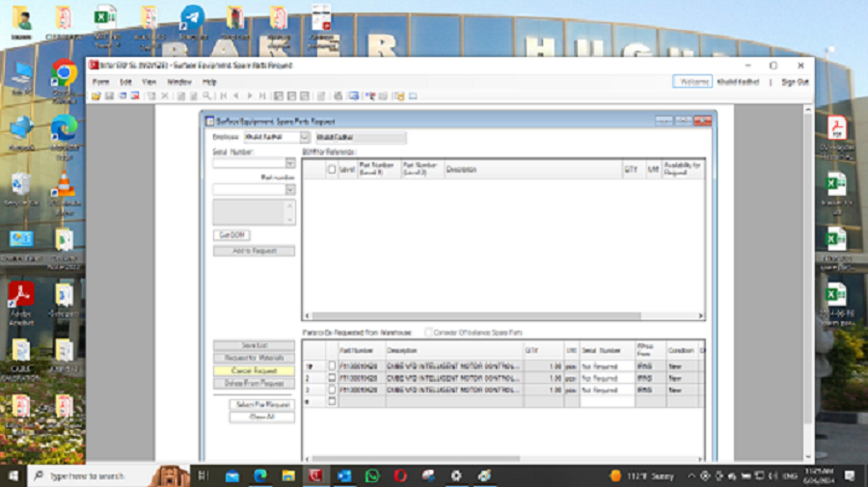Click Serial Number cell in row 1

608,366
